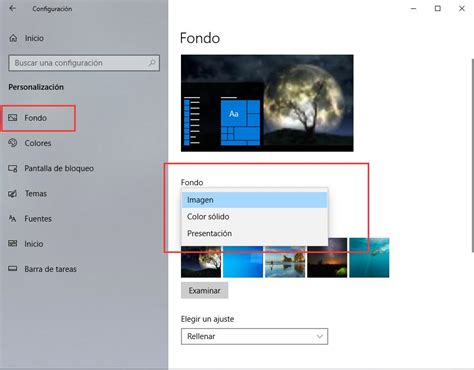474x370 pixels.
Task: Select the Fondo picture icon in sidebar
Action: tap(13, 118)
